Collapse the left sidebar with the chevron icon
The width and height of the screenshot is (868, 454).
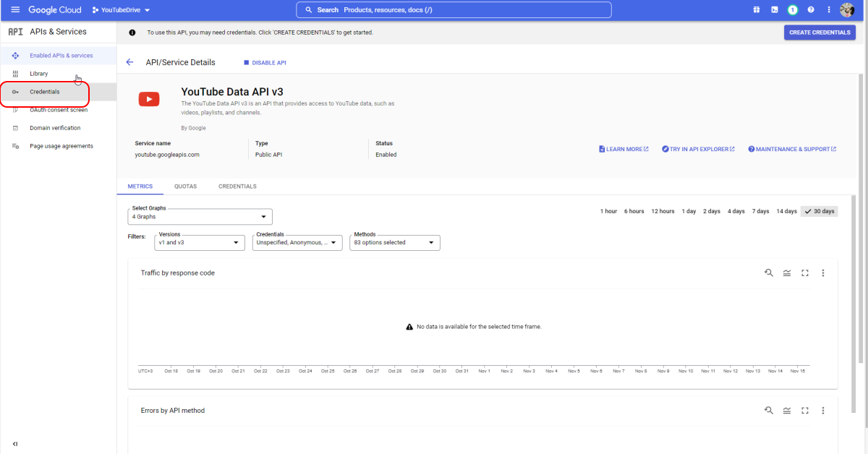(x=15, y=444)
